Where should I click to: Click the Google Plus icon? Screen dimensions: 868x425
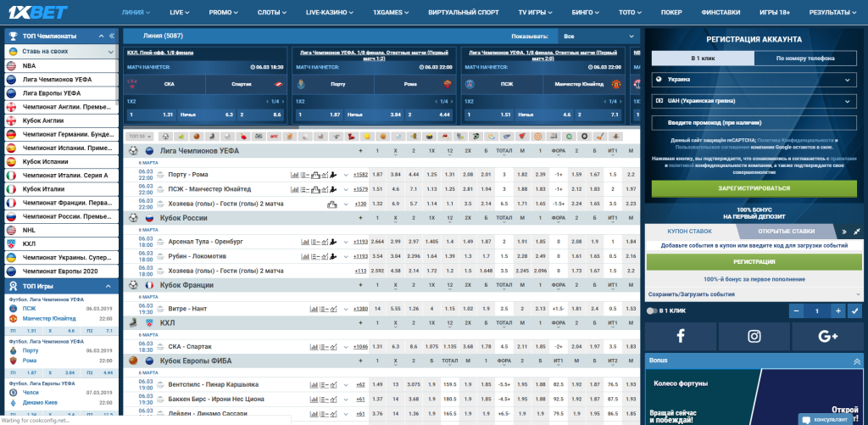click(x=827, y=336)
